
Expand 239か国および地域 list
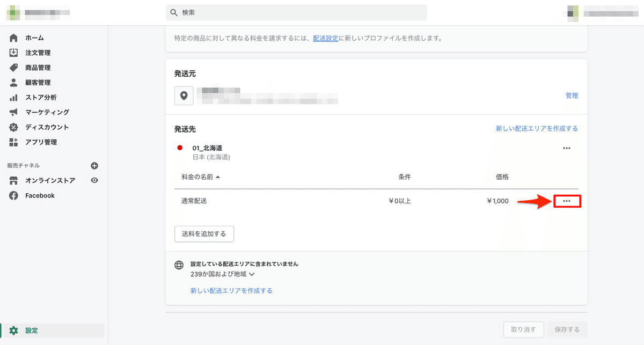pyautogui.click(x=222, y=274)
